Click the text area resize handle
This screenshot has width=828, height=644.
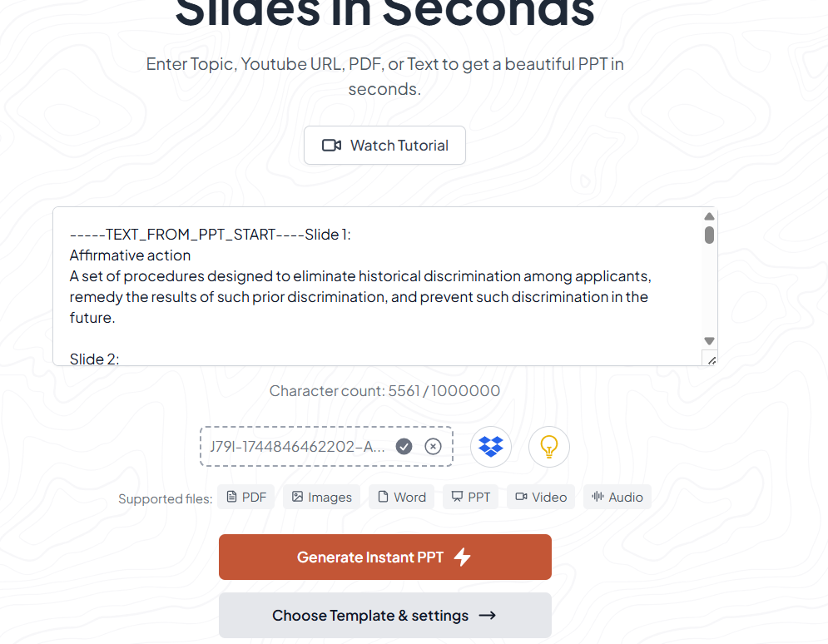pyautogui.click(x=710, y=359)
